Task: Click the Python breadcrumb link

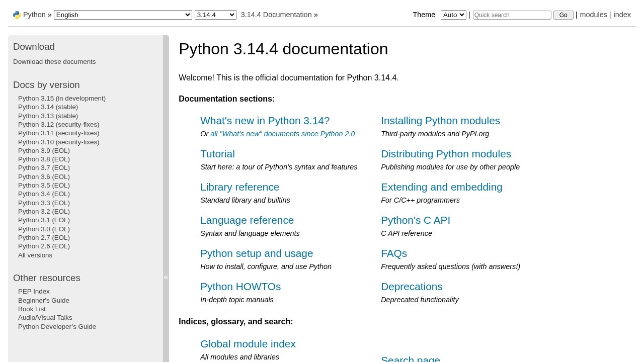Action: point(34,15)
